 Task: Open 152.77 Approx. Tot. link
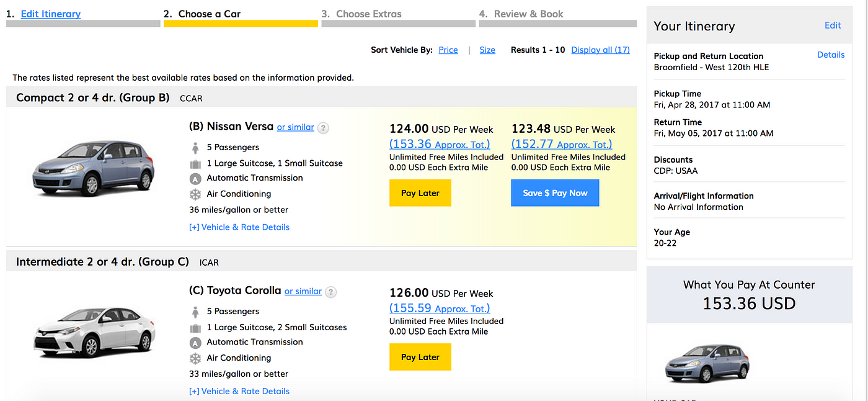(562, 144)
